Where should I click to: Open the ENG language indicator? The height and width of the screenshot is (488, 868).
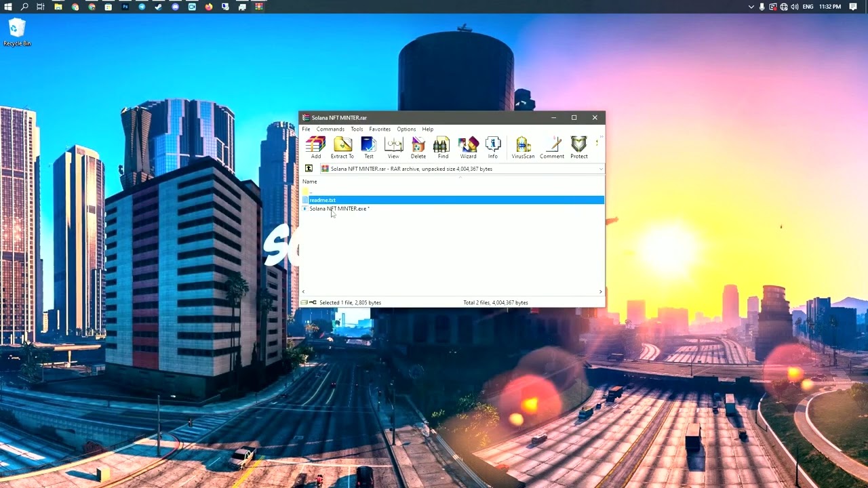tap(808, 7)
